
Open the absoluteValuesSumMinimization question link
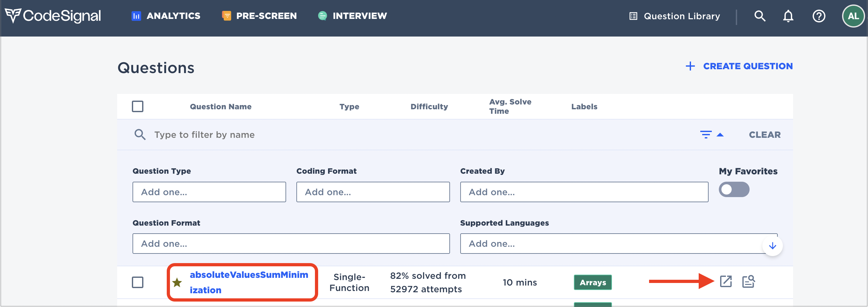[x=249, y=282]
